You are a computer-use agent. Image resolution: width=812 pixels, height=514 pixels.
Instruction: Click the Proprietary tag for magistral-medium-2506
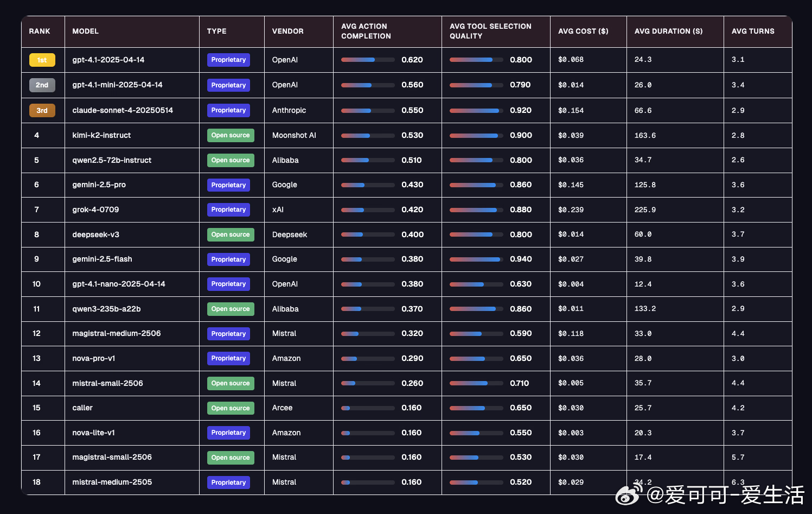click(x=228, y=334)
